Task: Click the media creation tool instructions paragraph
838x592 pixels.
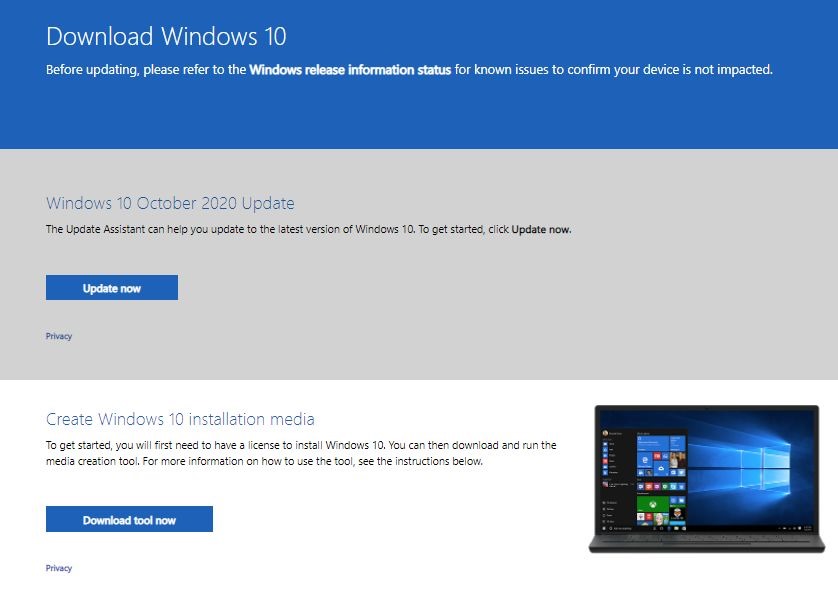Action: tap(300, 453)
